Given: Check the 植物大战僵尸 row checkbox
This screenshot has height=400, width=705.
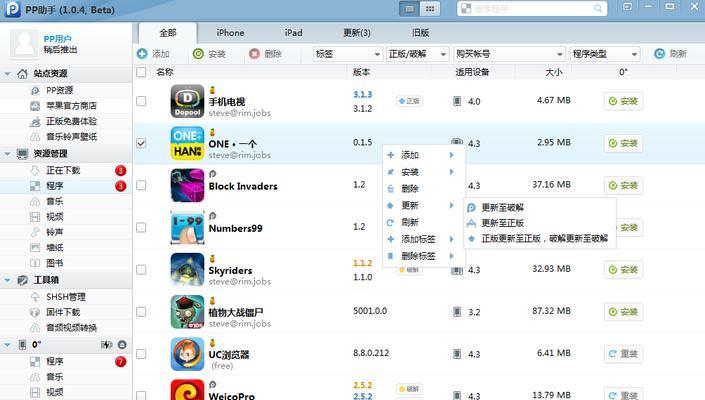Looking at the screenshot, I should coord(141,312).
